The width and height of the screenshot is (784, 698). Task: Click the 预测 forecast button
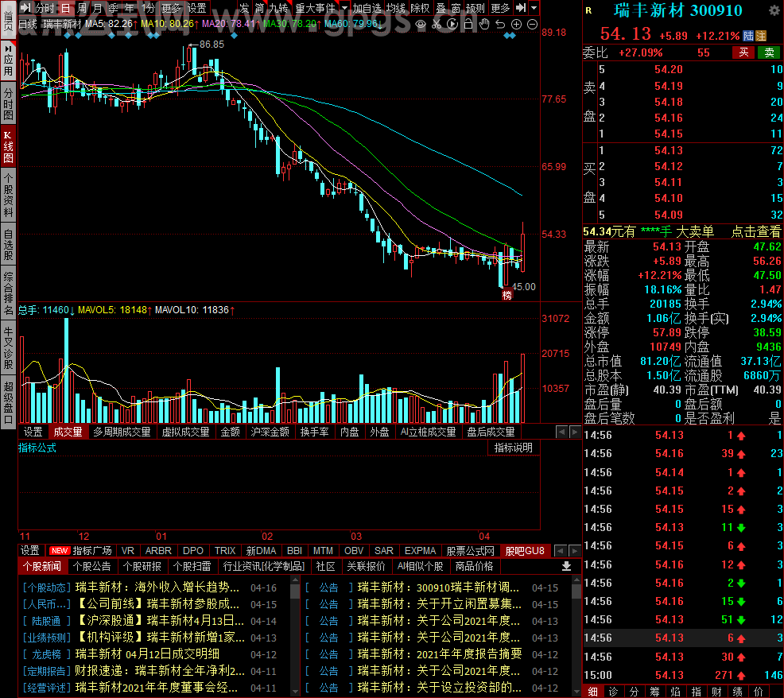[475, 8]
